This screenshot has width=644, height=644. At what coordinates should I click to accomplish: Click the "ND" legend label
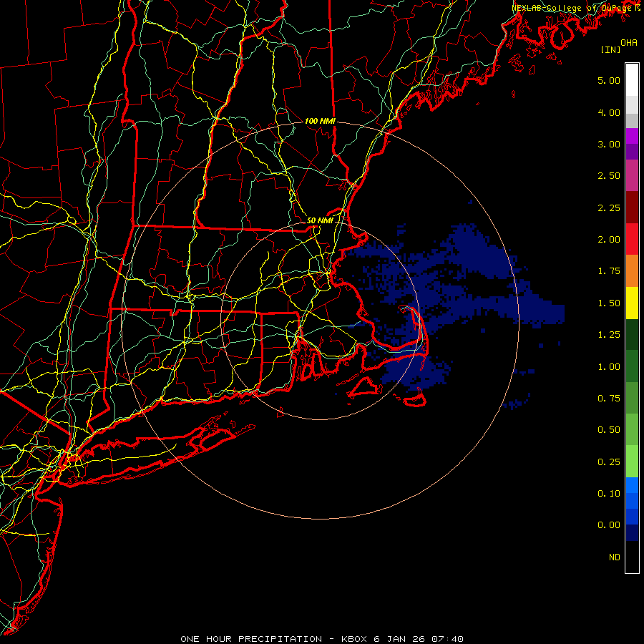point(615,557)
